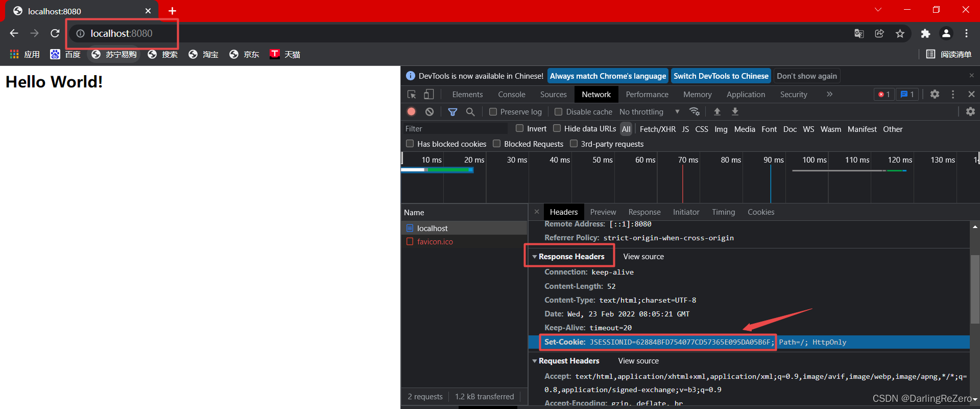Switch to the Sources tab

click(554, 95)
